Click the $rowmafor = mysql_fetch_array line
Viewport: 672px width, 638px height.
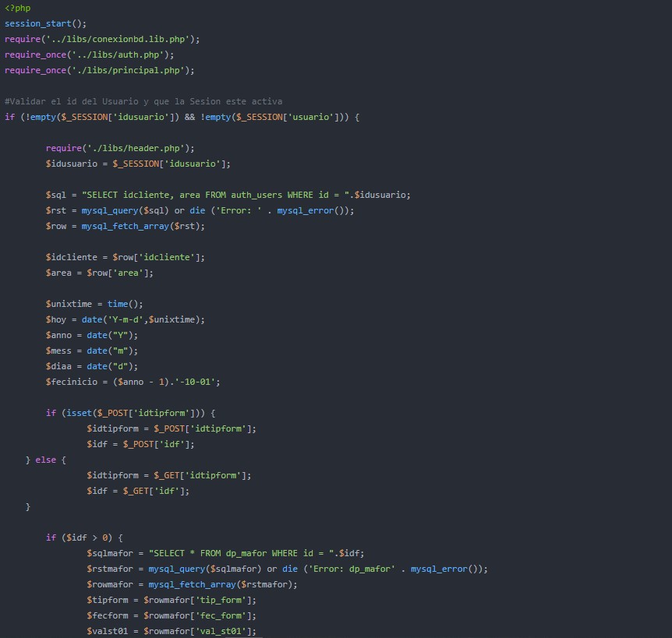192,584
